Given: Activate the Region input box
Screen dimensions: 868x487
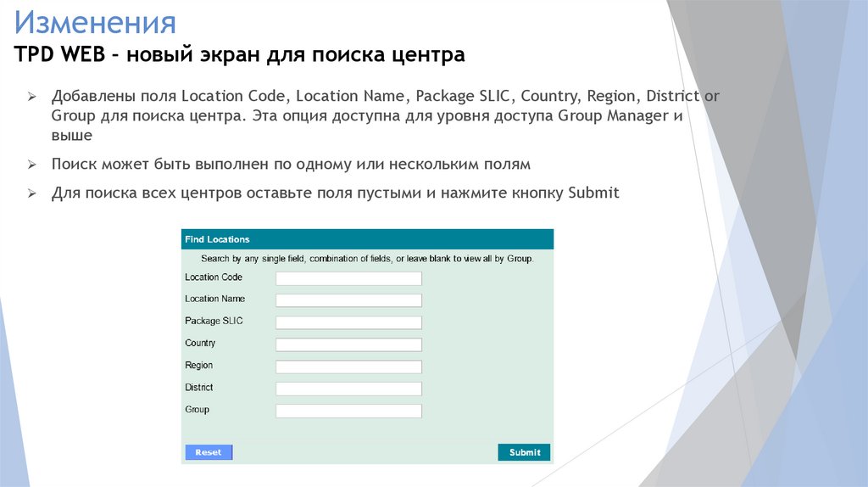Looking at the screenshot, I should 348,367.
